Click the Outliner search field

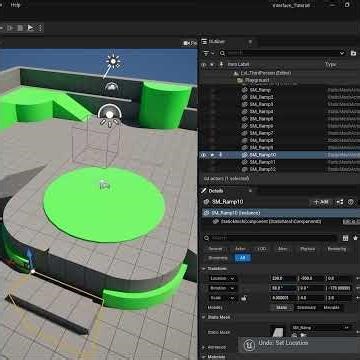(282, 53)
